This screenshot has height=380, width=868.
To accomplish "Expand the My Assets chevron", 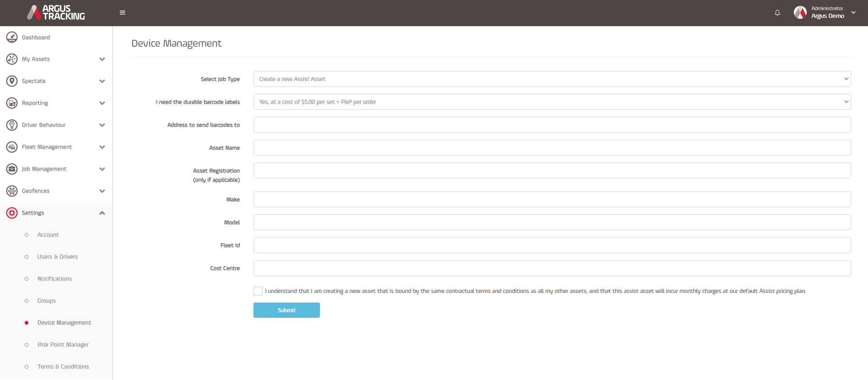I will pyautogui.click(x=102, y=59).
